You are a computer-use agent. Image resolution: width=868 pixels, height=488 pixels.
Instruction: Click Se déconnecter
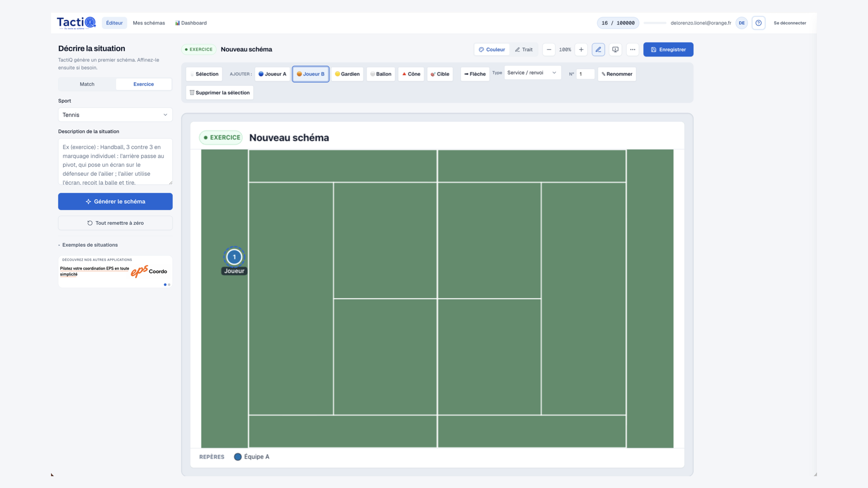tap(790, 23)
